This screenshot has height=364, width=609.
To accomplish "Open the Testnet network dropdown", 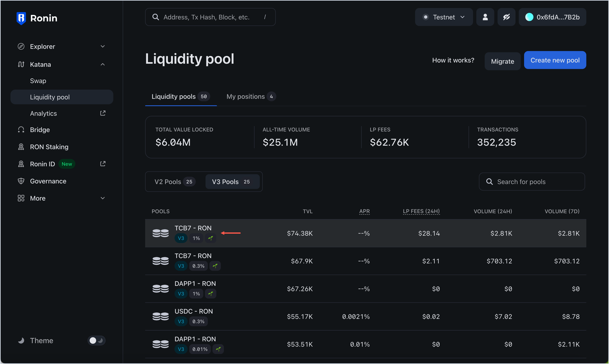I will [x=444, y=17].
